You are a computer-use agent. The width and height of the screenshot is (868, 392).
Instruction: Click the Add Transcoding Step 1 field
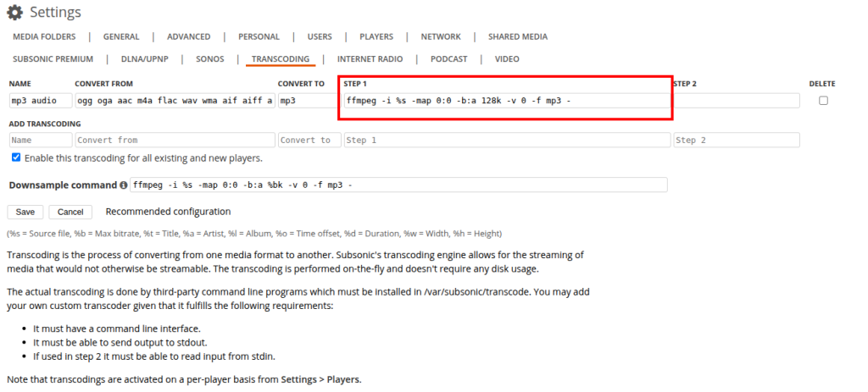(x=507, y=140)
